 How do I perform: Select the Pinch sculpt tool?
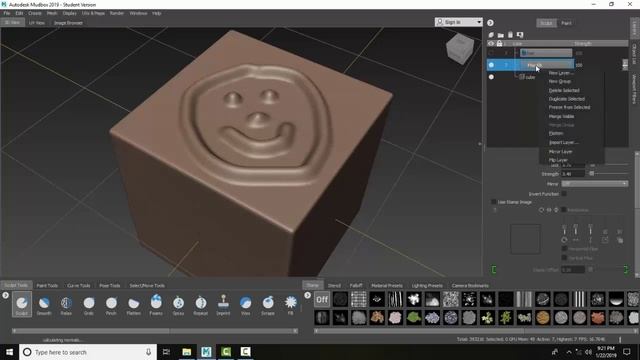coord(111,304)
